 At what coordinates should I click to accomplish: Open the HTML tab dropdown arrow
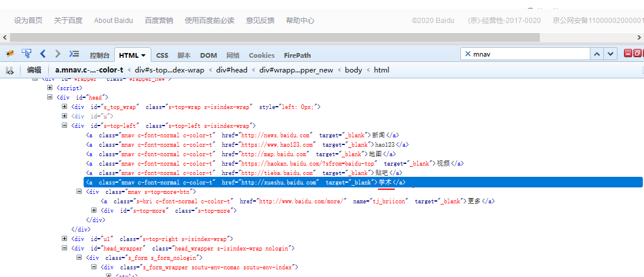tap(143, 55)
